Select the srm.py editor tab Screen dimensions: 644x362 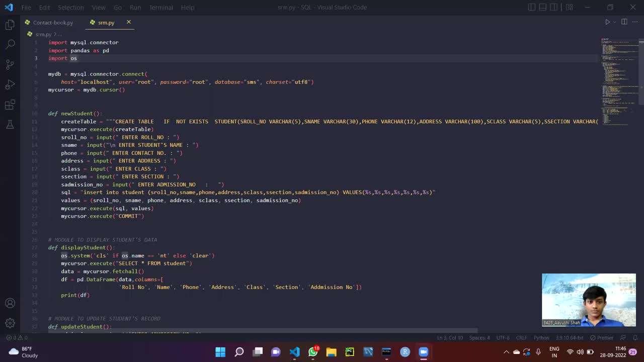106,23
